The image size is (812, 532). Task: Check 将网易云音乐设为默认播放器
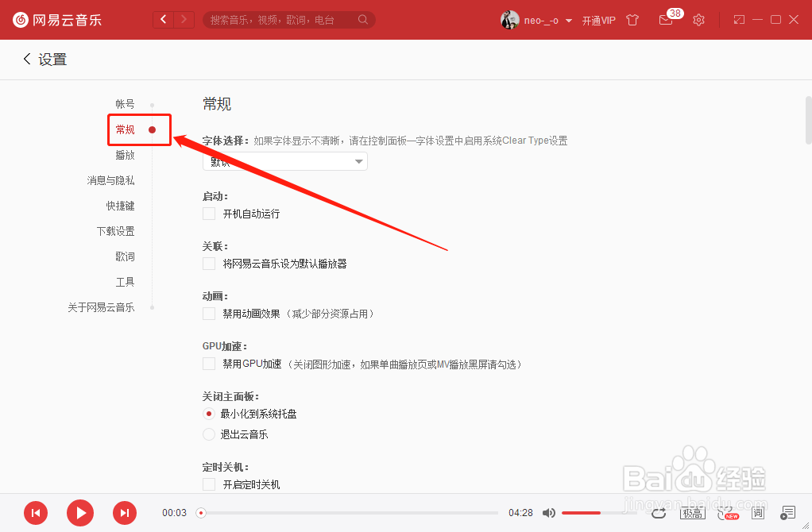coord(209,264)
